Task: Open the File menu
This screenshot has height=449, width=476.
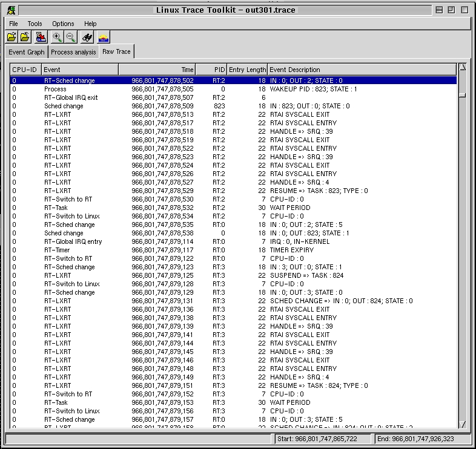Action: point(13,24)
